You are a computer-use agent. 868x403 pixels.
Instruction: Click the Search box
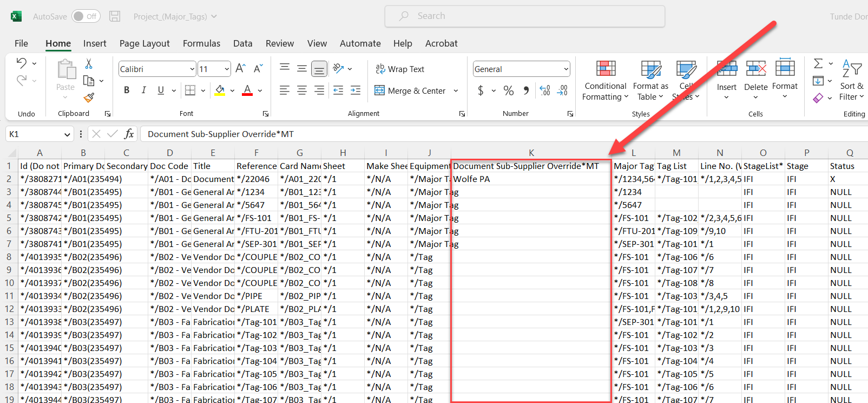click(x=525, y=16)
